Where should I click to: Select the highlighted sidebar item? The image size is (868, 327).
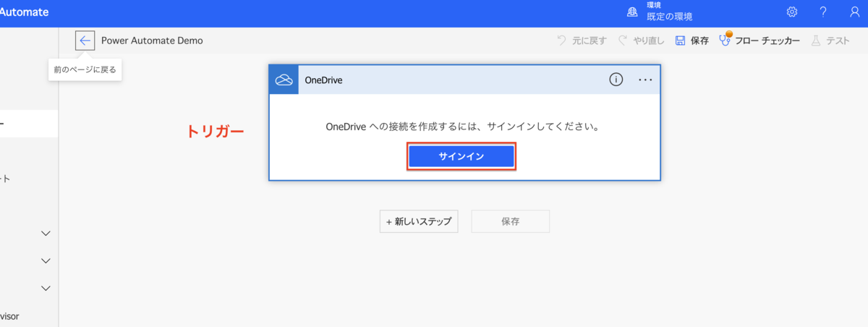tap(29, 124)
